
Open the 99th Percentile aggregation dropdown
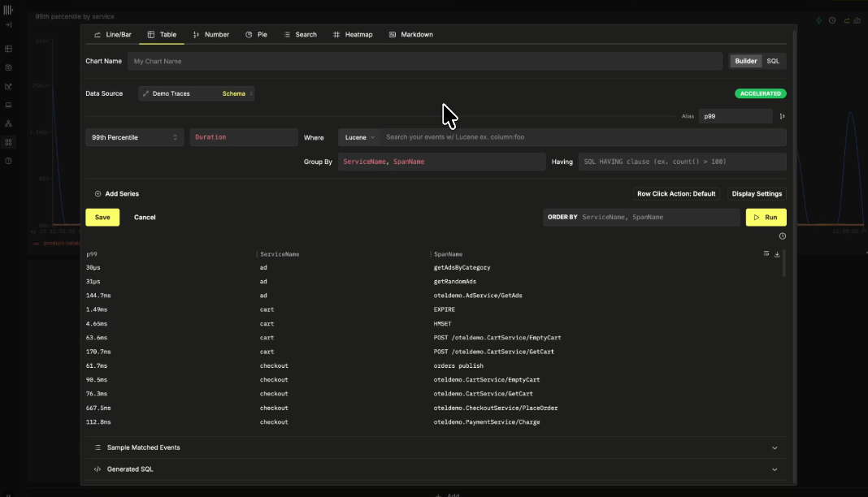tap(135, 137)
